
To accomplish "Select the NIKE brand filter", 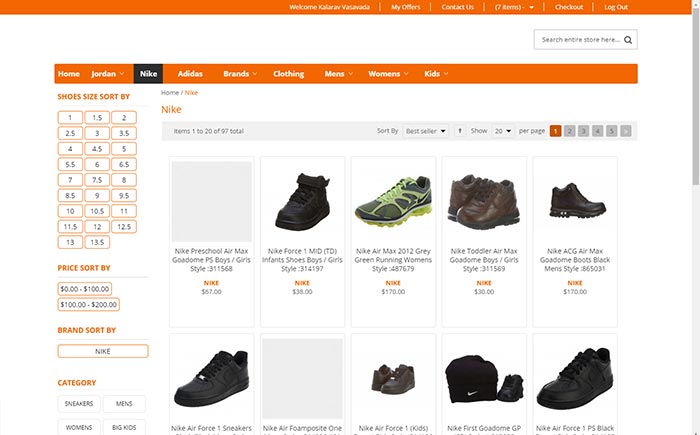I will (103, 351).
